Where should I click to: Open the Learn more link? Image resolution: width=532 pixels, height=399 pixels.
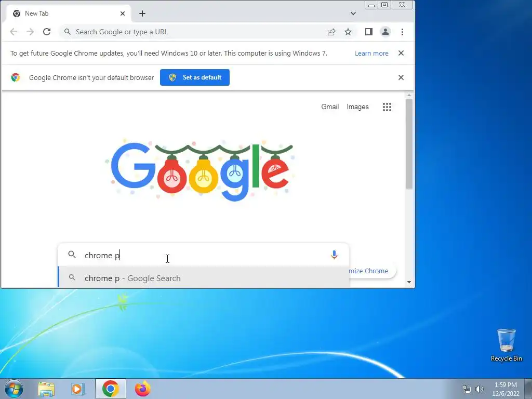tap(371, 54)
